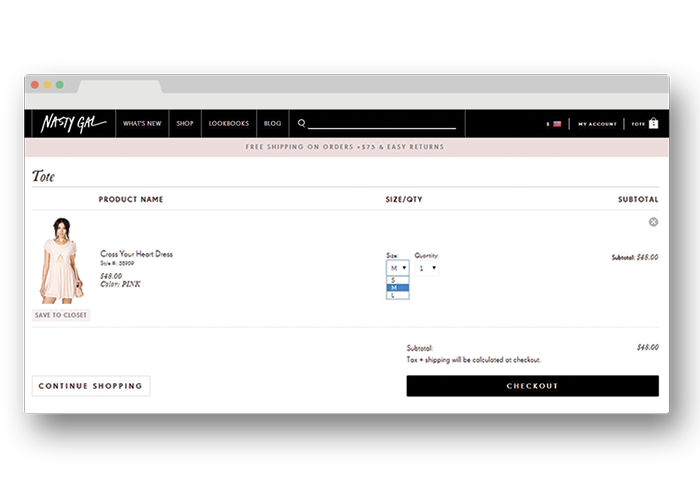This screenshot has height=500, width=700.
Task: Click the red window close dot
Action: pos(35,85)
